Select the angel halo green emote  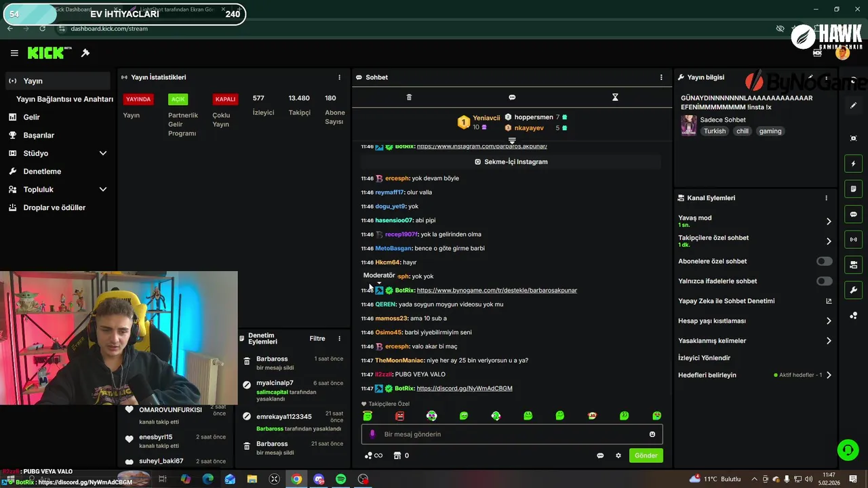pyautogui.click(x=368, y=415)
